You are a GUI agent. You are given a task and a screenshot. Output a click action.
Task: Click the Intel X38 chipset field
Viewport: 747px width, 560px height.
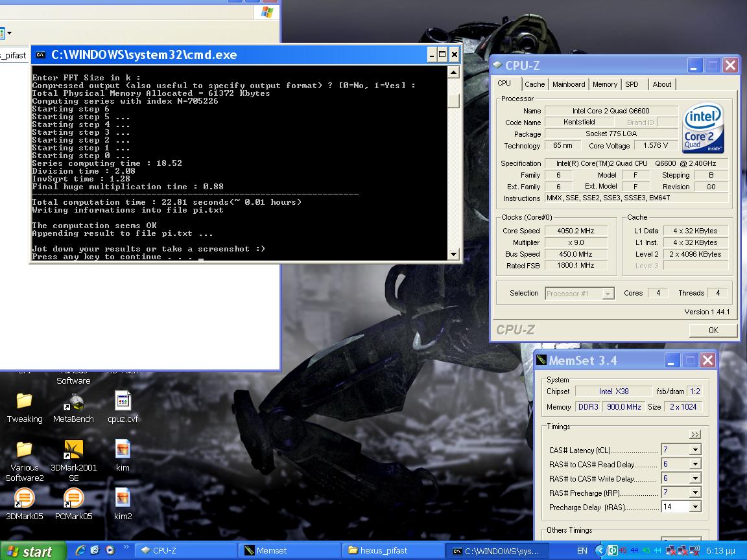613,391
